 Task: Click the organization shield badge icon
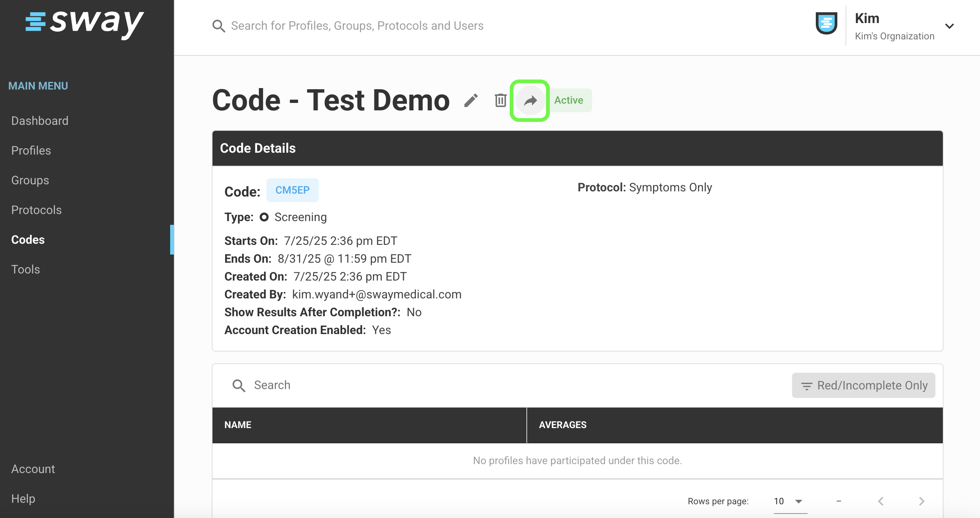[826, 24]
